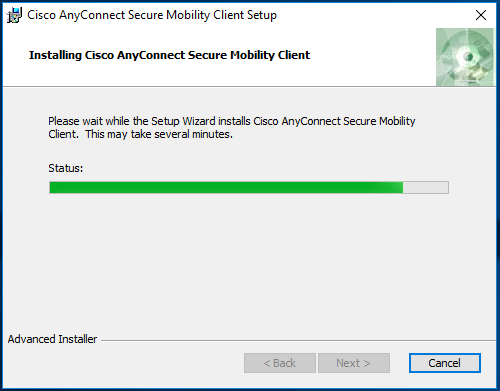Viewport: 500px width, 391px height.
Task: Click the unfilled gray end of progress bar
Action: click(x=426, y=187)
